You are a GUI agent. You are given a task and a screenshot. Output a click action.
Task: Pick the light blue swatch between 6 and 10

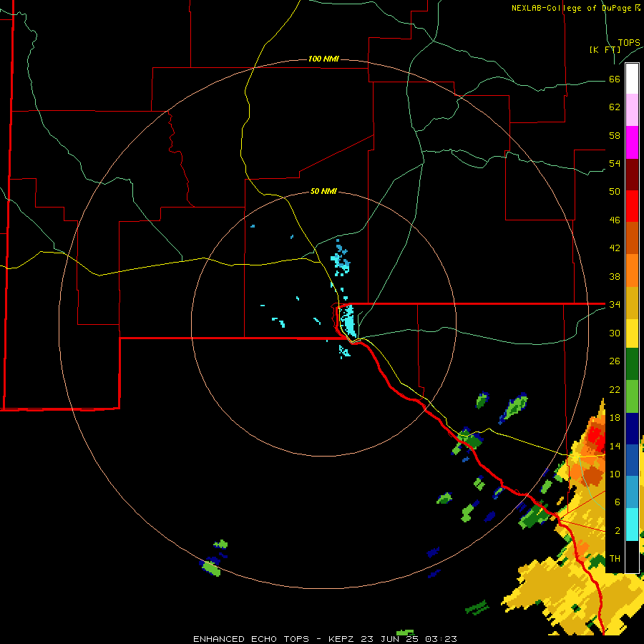pyautogui.click(x=632, y=492)
